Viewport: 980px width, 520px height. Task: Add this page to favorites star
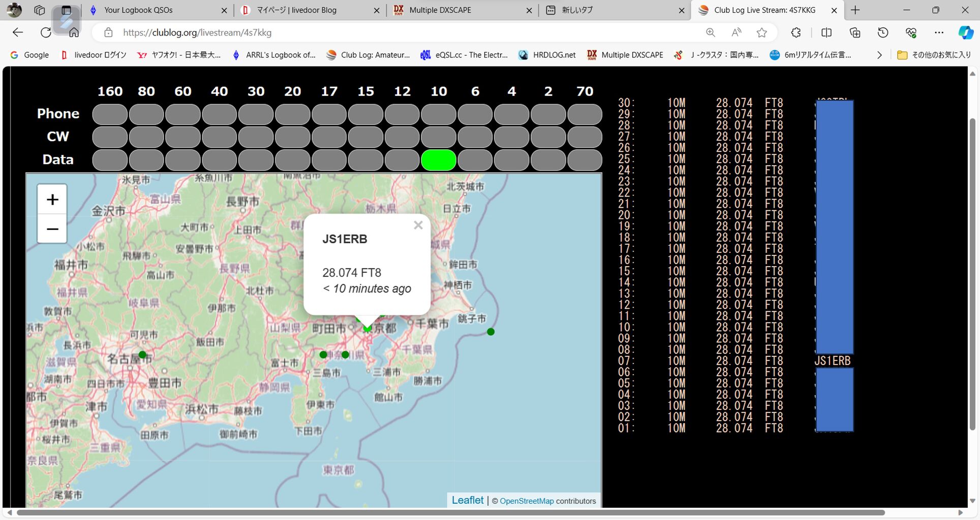click(761, 32)
